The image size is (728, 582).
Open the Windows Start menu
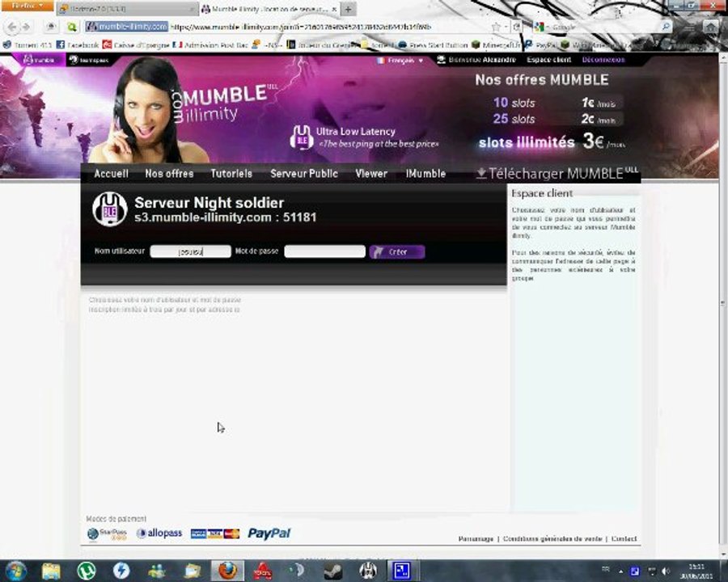(16, 571)
